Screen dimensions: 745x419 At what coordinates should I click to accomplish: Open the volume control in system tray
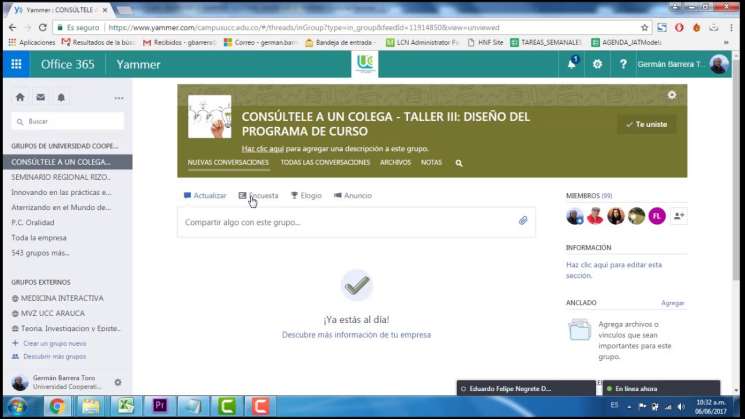pos(681,407)
